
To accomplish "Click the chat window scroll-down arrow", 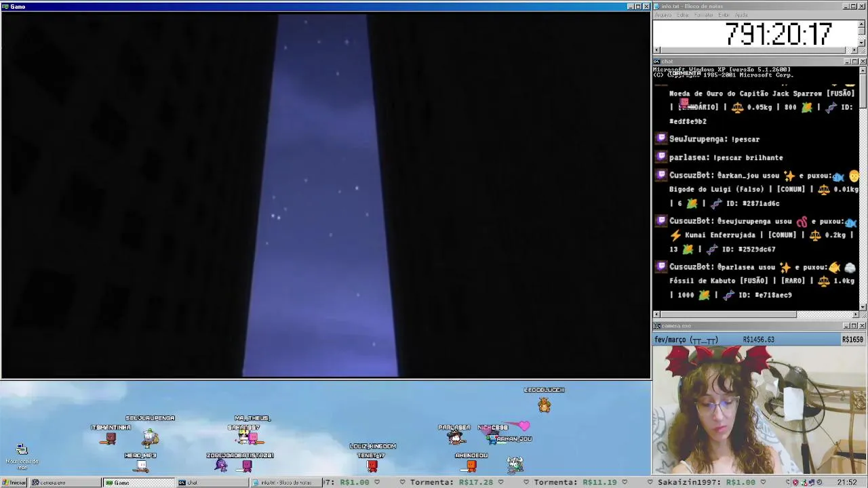I will (x=863, y=307).
